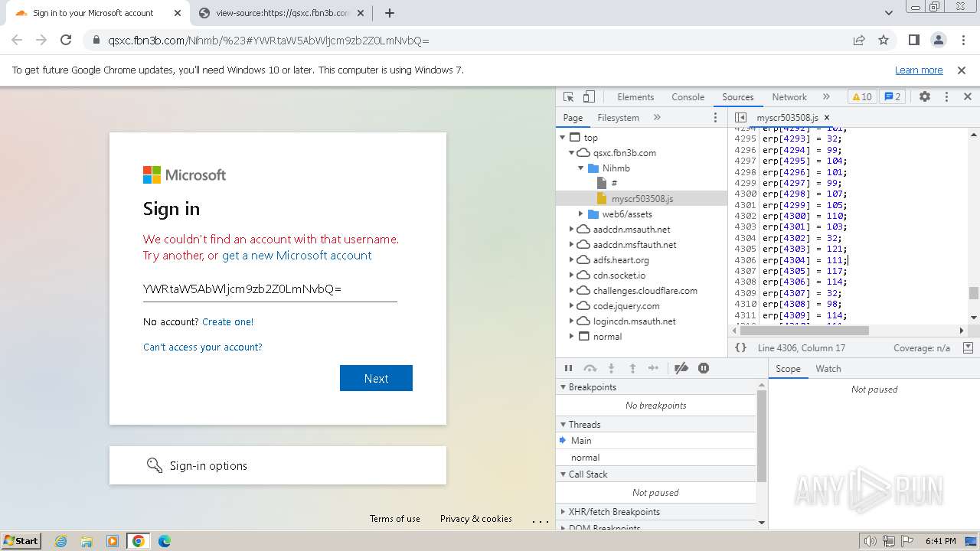The width and height of the screenshot is (980, 551).
Task: Open Sign-in options
Action: tap(278, 465)
